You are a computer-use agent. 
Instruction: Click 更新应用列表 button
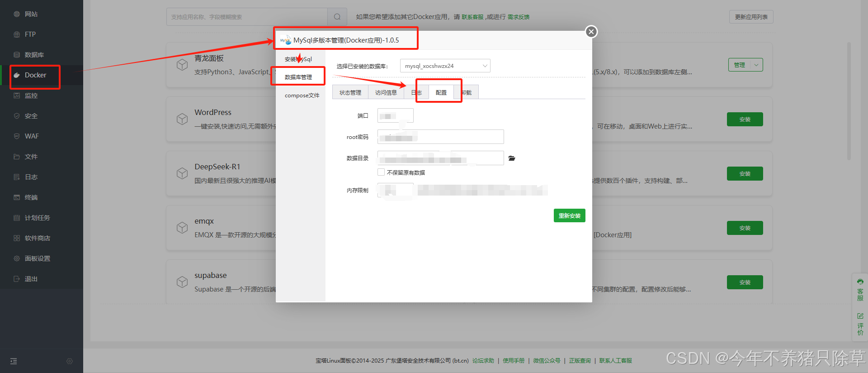point(751,17)
